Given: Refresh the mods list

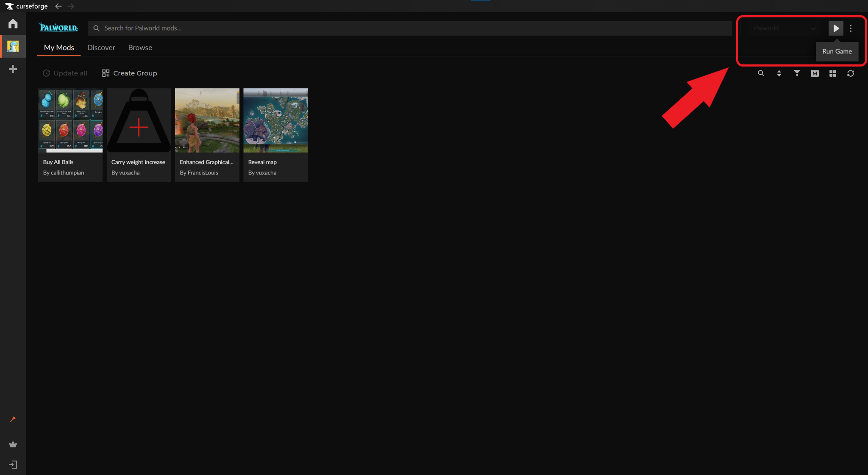Looking at the screenshot, I should (x=851, y=73).
